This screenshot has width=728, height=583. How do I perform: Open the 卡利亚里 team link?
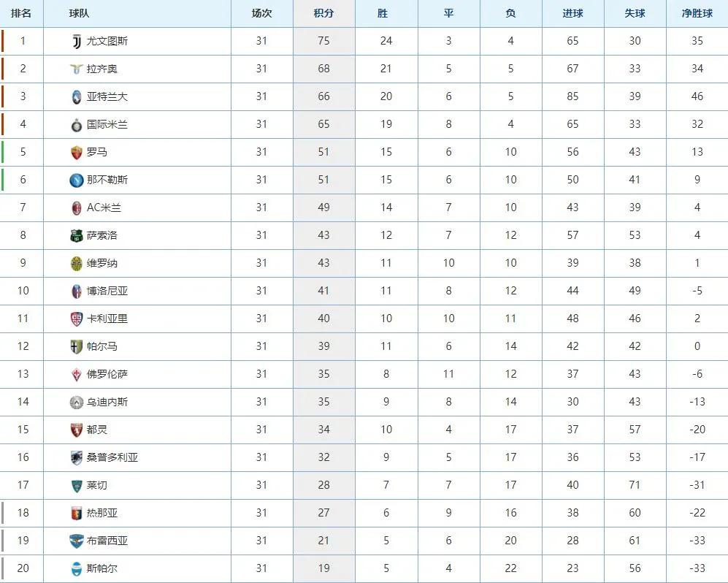point(107,319)
